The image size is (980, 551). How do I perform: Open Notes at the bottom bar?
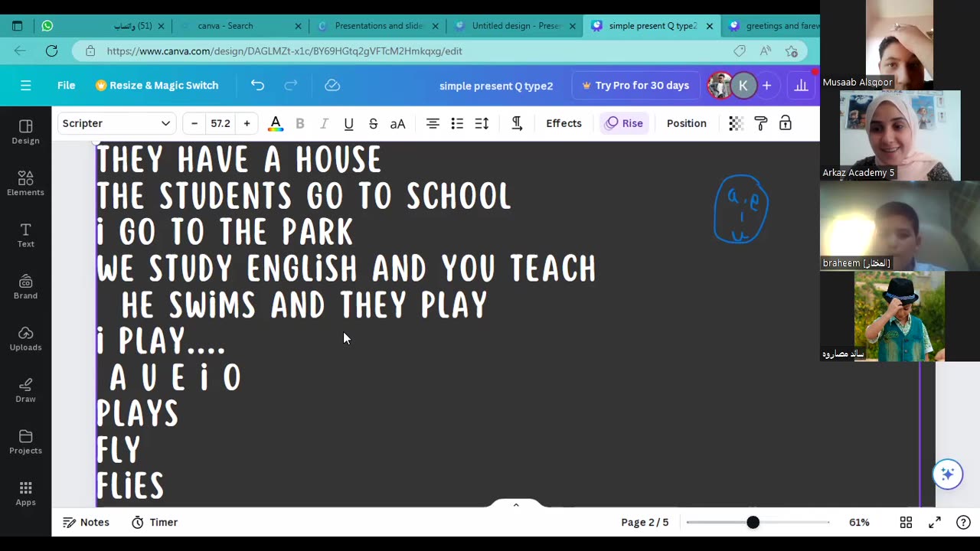coord(86,522)
